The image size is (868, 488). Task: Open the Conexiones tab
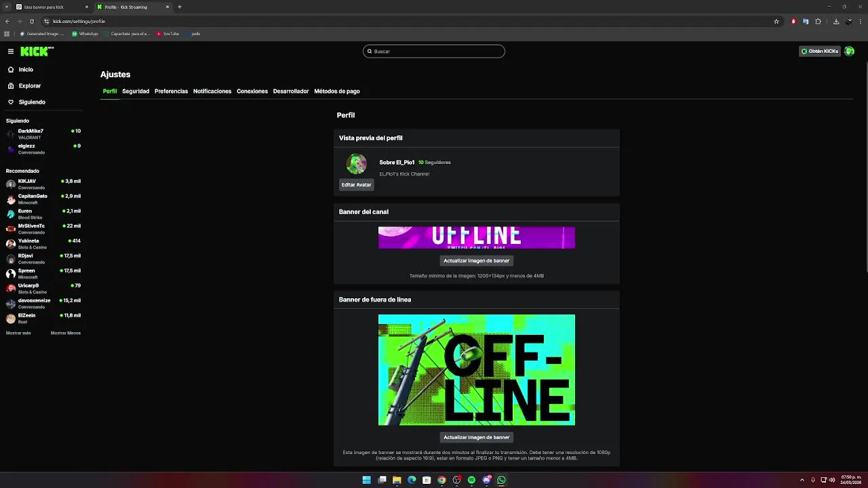[x=252, y=91]
